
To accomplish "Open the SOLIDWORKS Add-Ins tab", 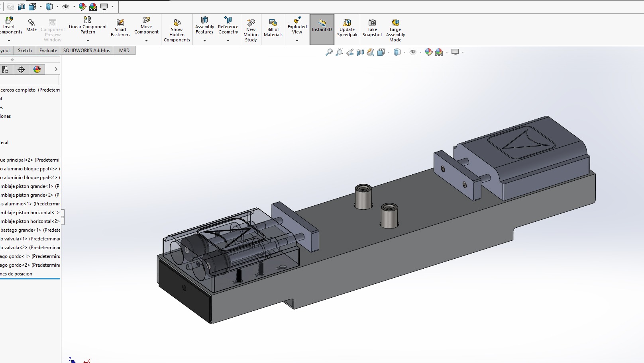I will 86,51.
